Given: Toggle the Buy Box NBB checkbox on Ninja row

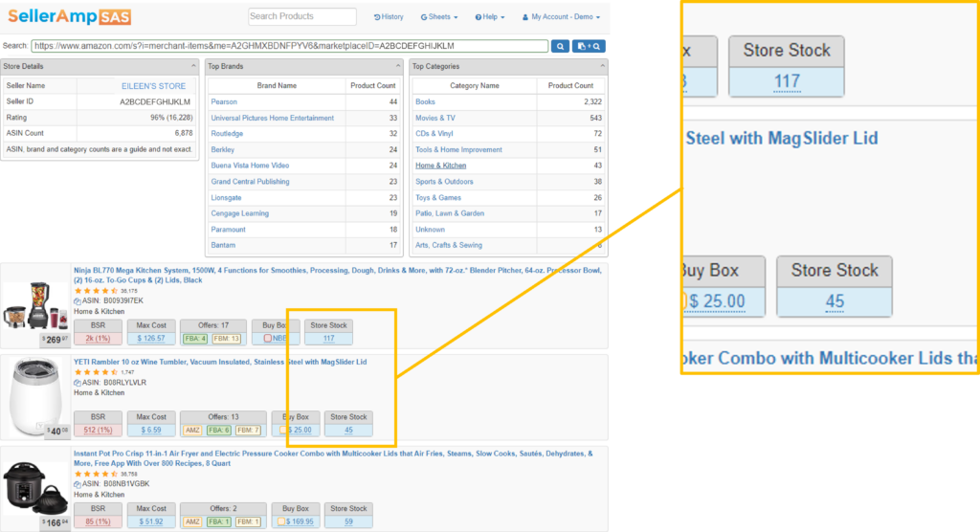Looking at the screenshot, I should 268,339.
